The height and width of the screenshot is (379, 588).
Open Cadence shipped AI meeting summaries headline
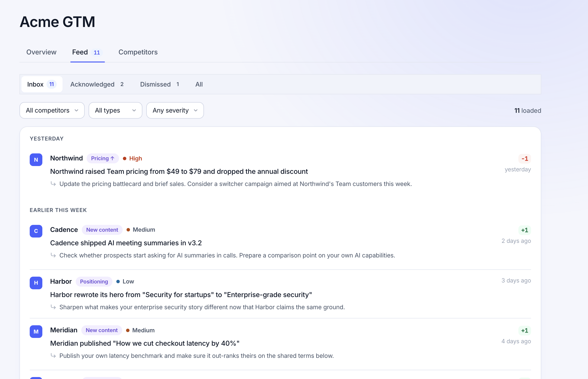(x=126, y=243)
